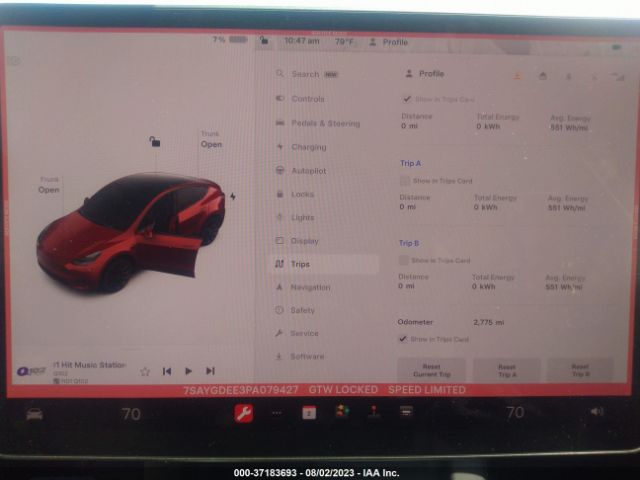Open the rear Trunk

pyautogui.click(x=211, y=140)
